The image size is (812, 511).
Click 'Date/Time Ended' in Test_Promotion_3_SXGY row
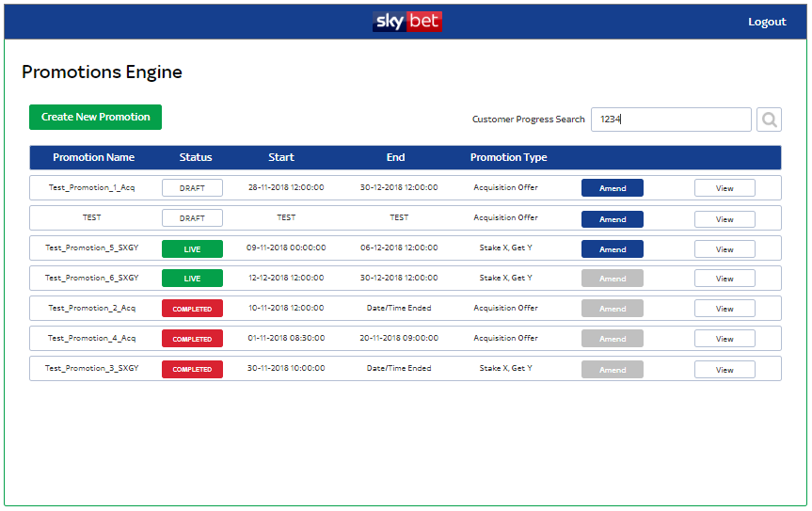click(399, 368)
